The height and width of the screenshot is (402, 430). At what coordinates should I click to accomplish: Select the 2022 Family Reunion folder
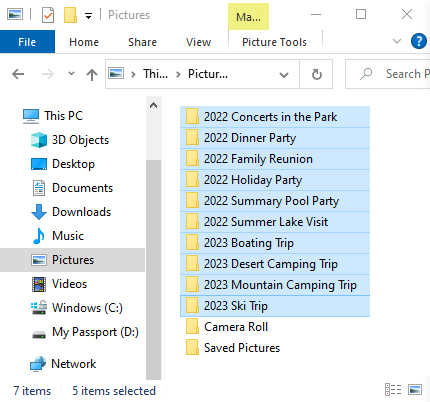point(275,159)
